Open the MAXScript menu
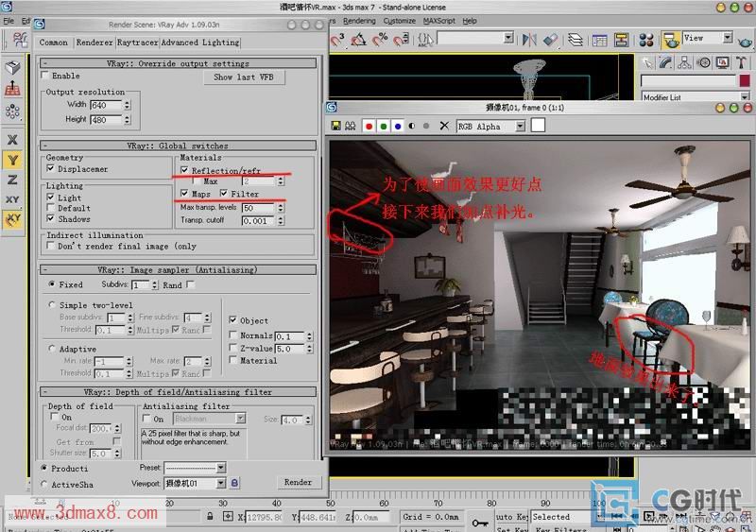This screenshot has width=756, height=532. click(x=438, y=21)
